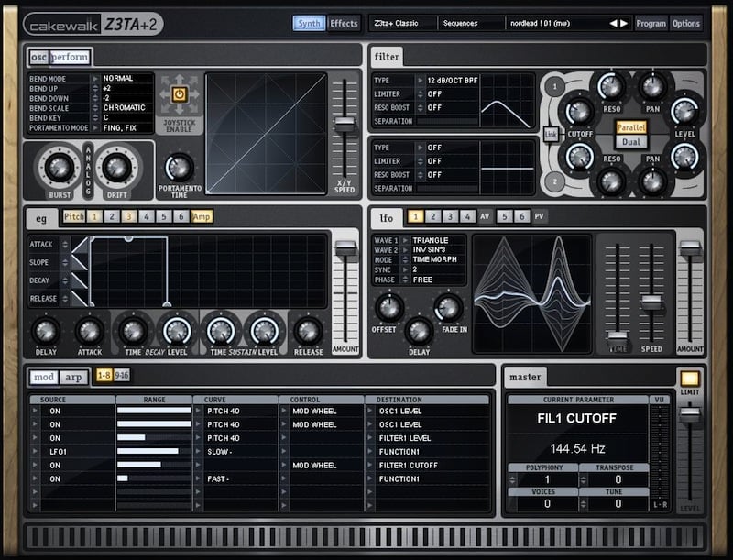The height and width of the screenshot is (560, 733).
Task: Select the PV LFO button
Action: pos(539,216)
